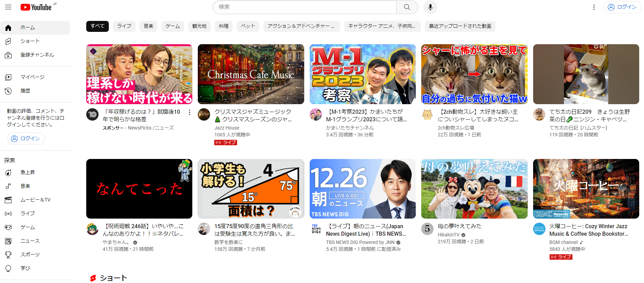Select the 最近アップロードされた動画 chip

coord(460,26)
